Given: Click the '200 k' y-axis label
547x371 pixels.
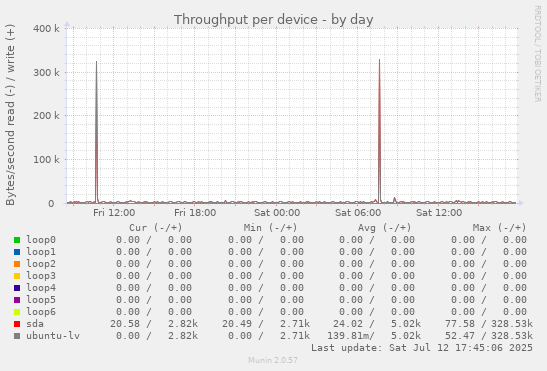Looking at the screenshot, I should pos(46,116).
